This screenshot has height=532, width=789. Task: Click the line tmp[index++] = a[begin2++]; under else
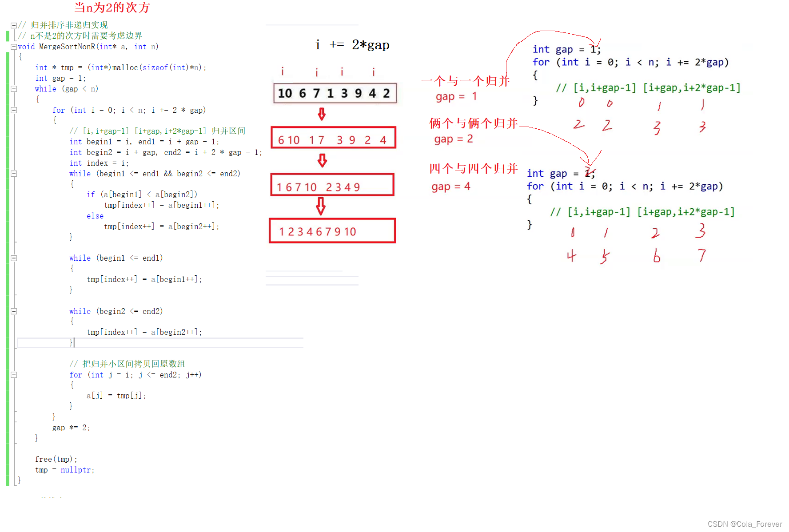[162, 226]
